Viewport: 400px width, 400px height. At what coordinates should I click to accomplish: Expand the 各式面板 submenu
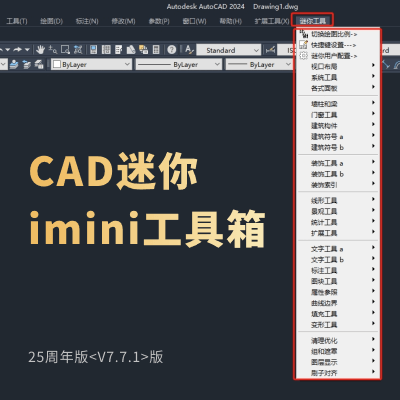[x=337, y=88]
